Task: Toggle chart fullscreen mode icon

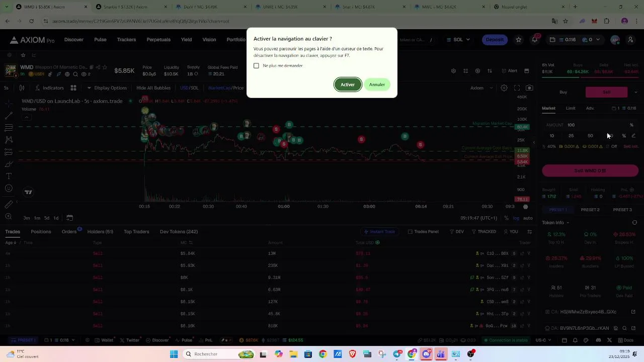Action: coord(517,87)
